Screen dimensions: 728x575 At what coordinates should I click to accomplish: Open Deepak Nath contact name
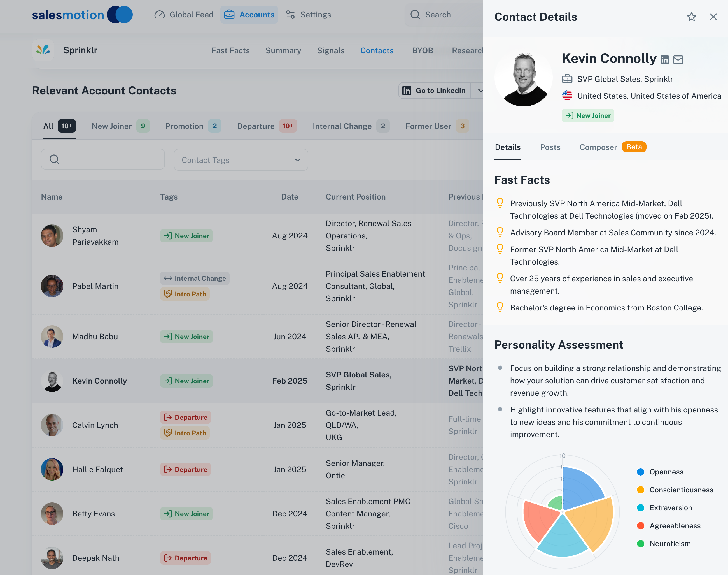95,558
